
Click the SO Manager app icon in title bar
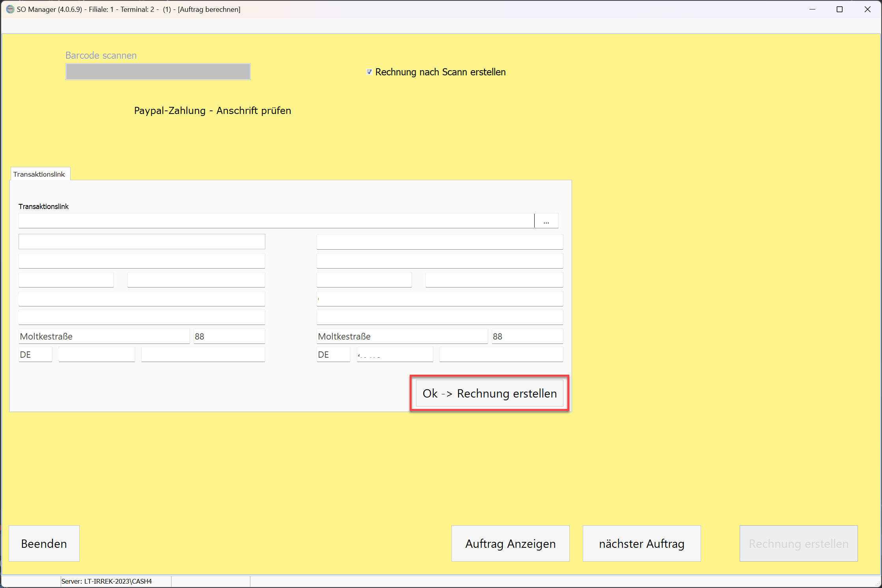point(10,9)
